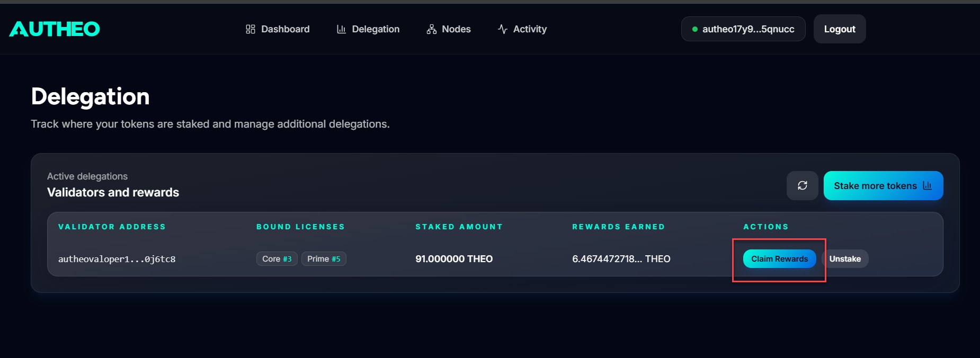The height and width of the screenshot is (358, 980).
Task: Click the Staked Amount column header
Action: point(459,227)
